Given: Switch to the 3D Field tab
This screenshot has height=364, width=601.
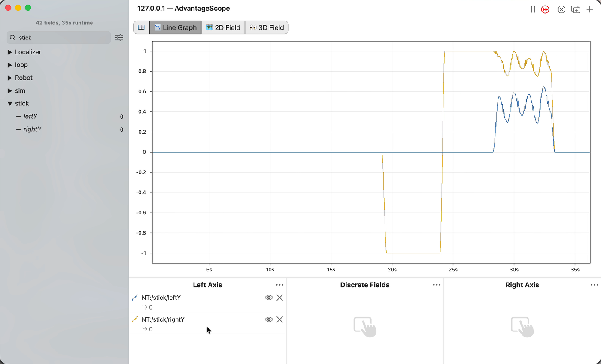Looking at the screenshot, I should click(267, 27).
